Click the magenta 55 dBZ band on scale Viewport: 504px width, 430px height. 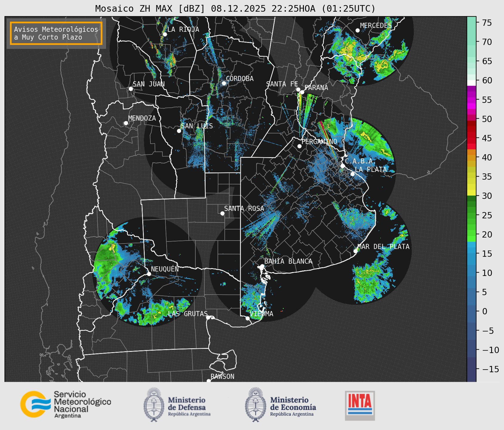[x=471, y=100]
